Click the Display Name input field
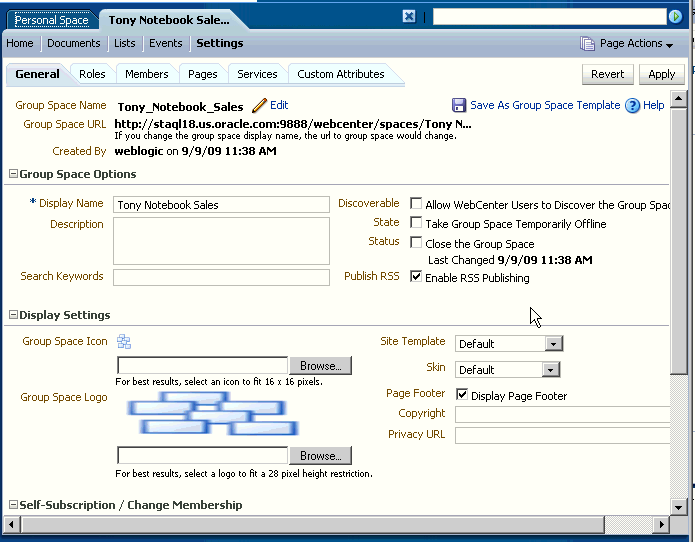695x542 pixels. point(221,205)
